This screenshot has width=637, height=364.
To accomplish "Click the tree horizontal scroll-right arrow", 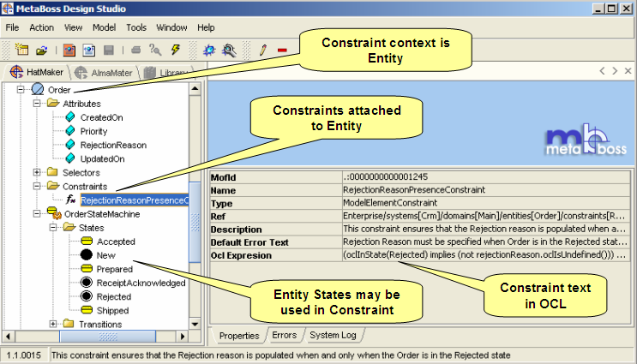I will click(183, 337).
